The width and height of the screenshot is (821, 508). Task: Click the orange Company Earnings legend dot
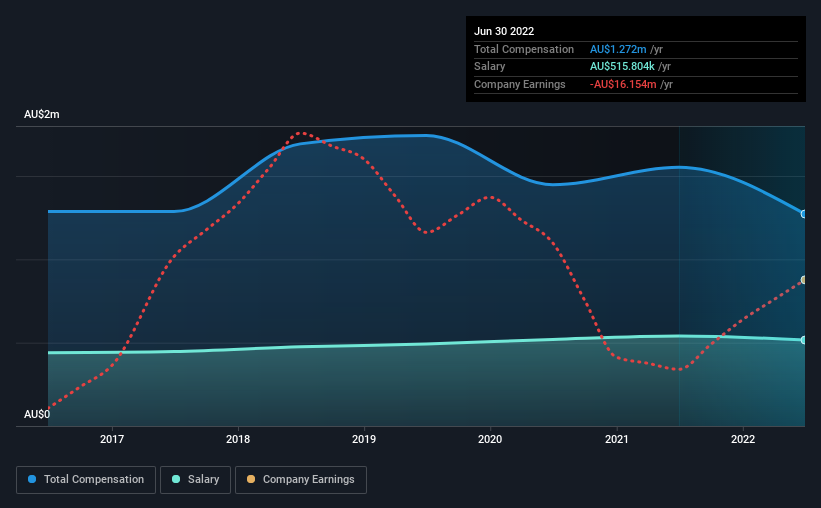click(251, 479)
